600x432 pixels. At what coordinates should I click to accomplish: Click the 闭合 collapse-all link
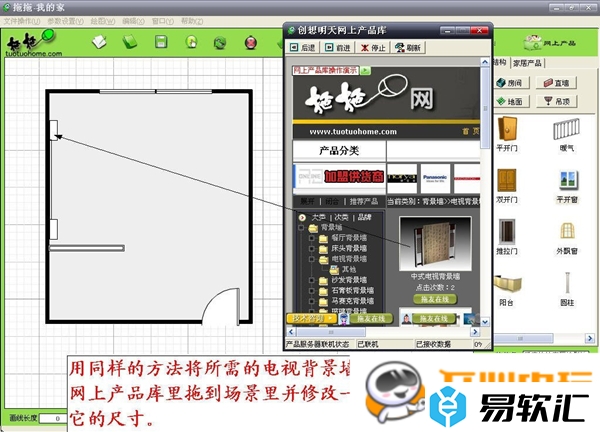click(x=332, y=201)
